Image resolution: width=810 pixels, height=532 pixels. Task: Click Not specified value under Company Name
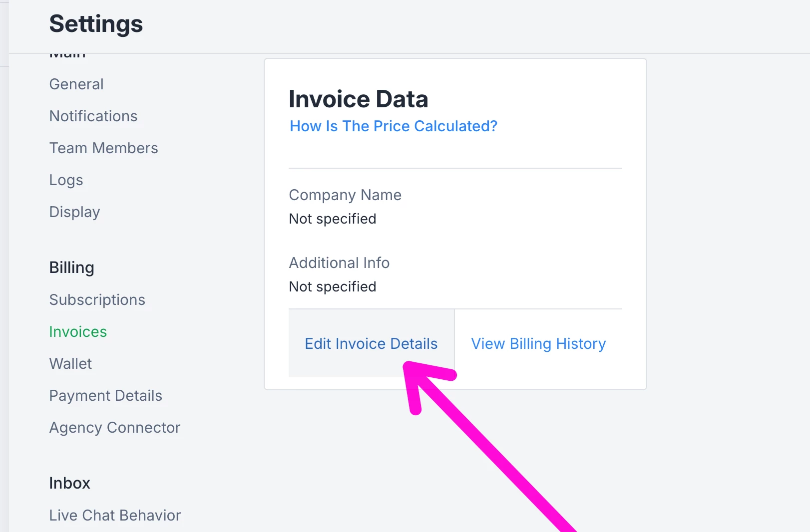pos(333,219)
